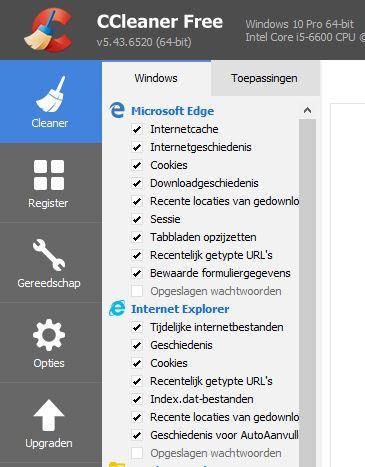Select the Windows tab
Screen dimensions: 365x467
(156, 78)
